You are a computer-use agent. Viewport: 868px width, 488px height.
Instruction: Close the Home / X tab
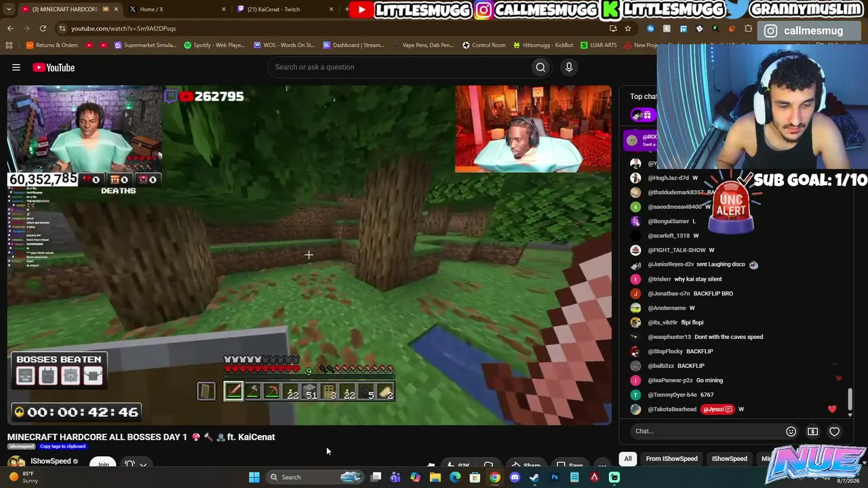(x=224, y=9)
